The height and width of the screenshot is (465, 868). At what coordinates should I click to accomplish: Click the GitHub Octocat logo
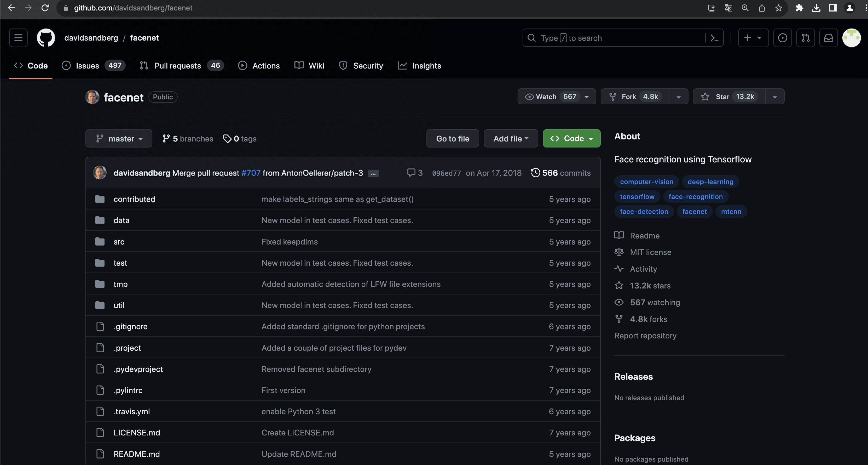coord(46,38)
